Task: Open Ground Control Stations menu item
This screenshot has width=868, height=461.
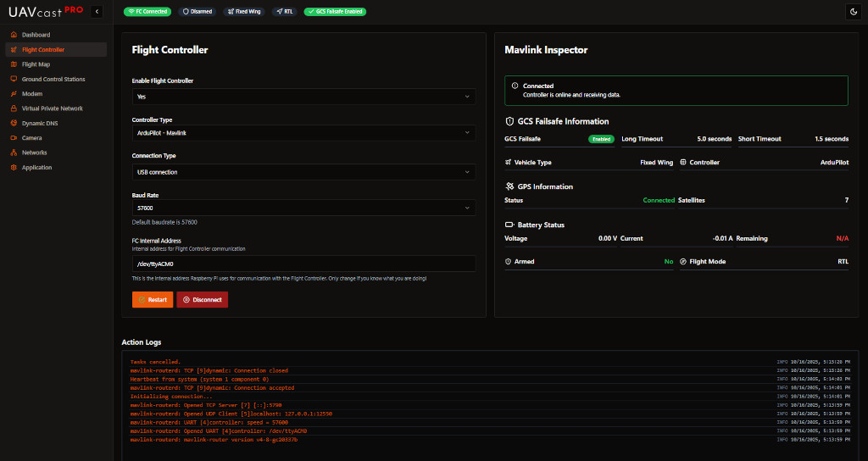Action: tap(53, 80)
